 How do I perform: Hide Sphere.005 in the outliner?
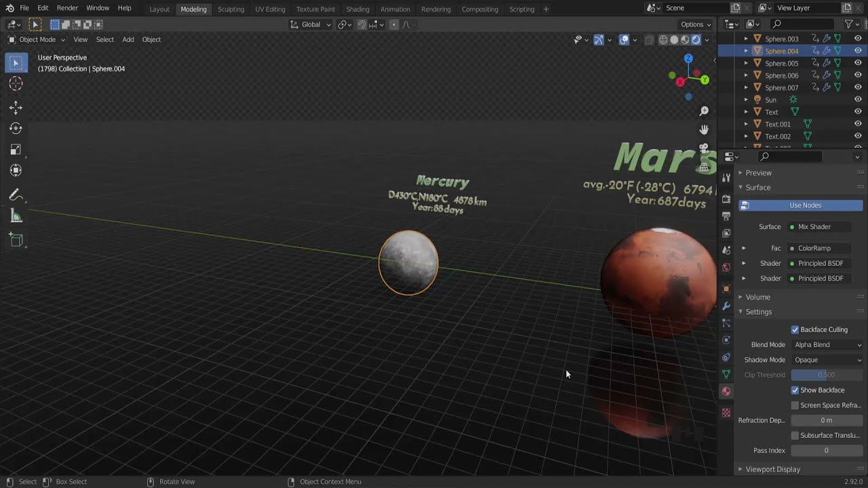857,63
